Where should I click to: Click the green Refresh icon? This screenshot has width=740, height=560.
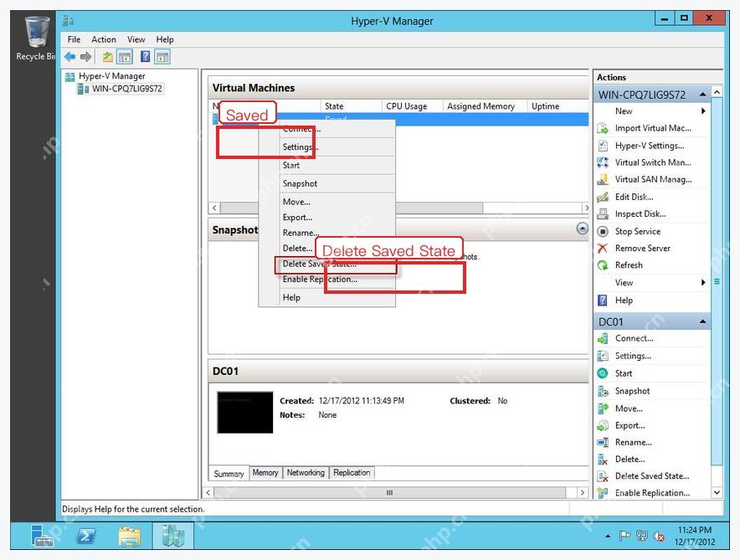(x=603, y=265)
